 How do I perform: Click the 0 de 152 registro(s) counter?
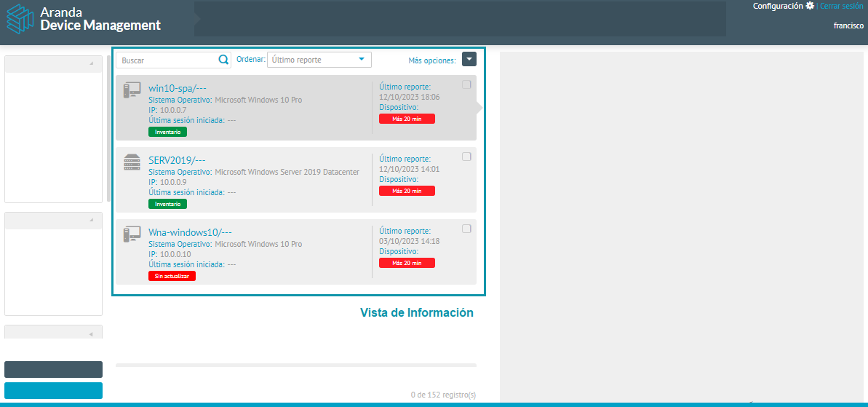coord(443,395)
